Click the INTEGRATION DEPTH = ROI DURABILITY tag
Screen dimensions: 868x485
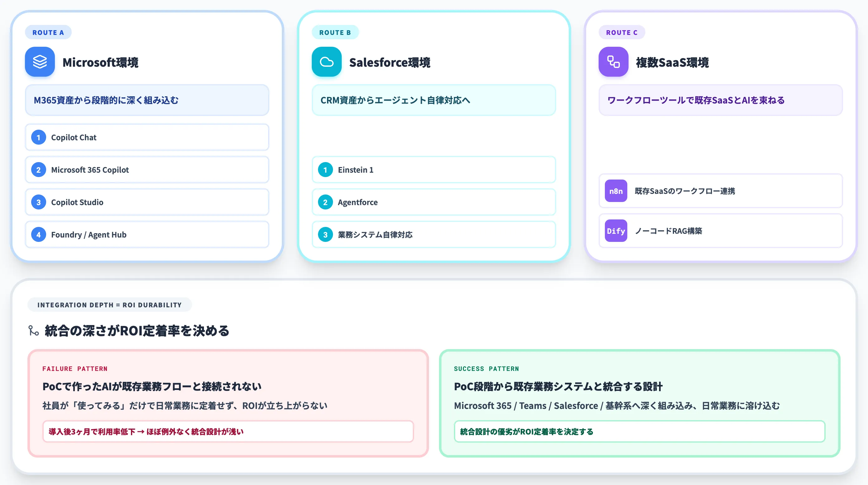[x=109, y=305]
